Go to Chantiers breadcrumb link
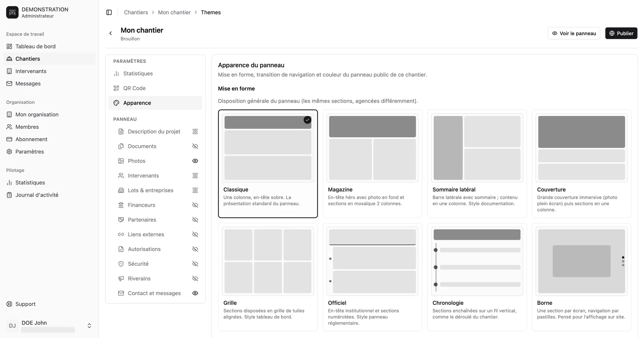 point(136,12)
